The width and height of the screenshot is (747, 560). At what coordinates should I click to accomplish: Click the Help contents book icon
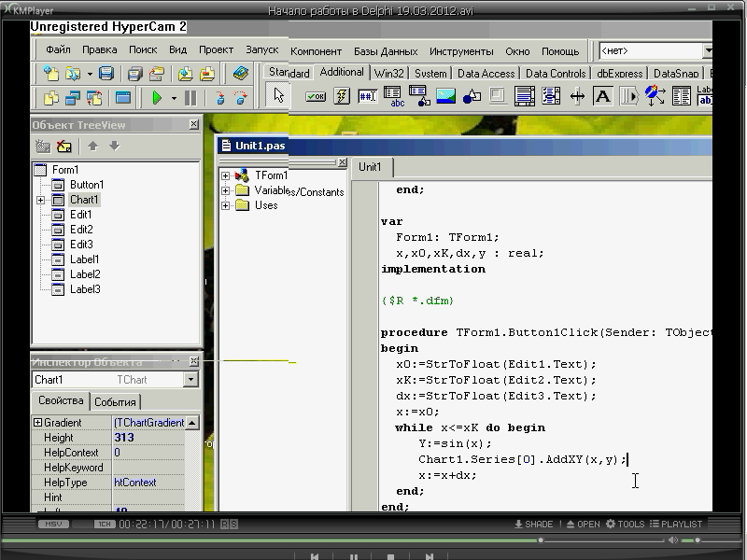tap(241, 74)
